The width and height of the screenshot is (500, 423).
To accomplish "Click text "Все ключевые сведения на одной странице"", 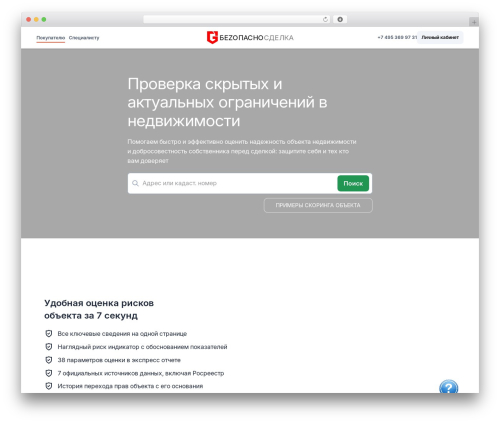I will (x=122, y=334).
